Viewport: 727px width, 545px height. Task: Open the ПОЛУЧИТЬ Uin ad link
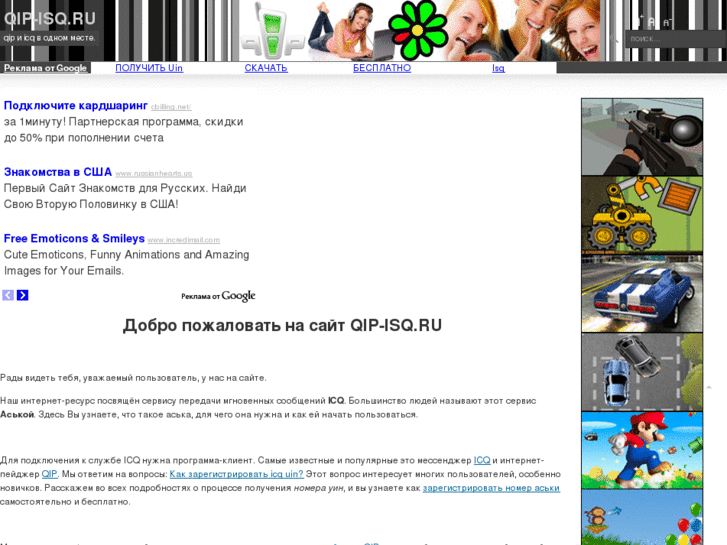pyautogui.click(x=149, y=68)
